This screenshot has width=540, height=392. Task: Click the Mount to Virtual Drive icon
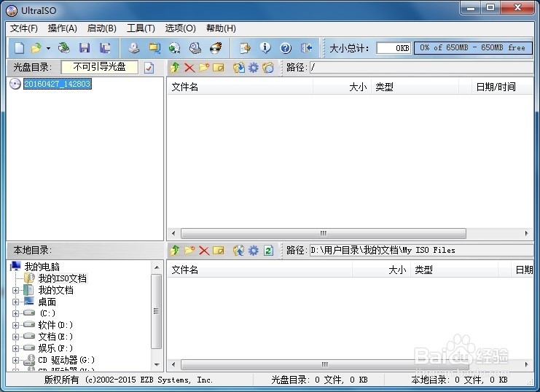[195, 48]
